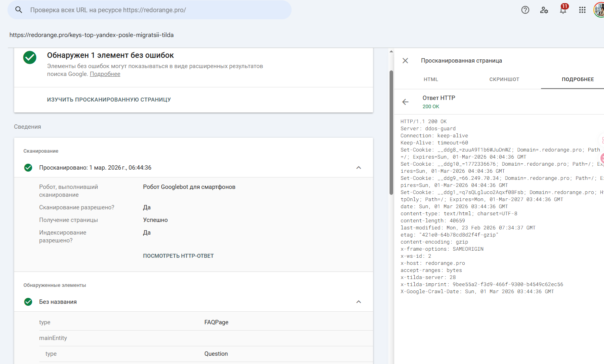Click ПОСМОТРЕТЬ HTTP-ОТВЕТ button
This screenshot has height=364, width=604.
(x=178, y=256)
